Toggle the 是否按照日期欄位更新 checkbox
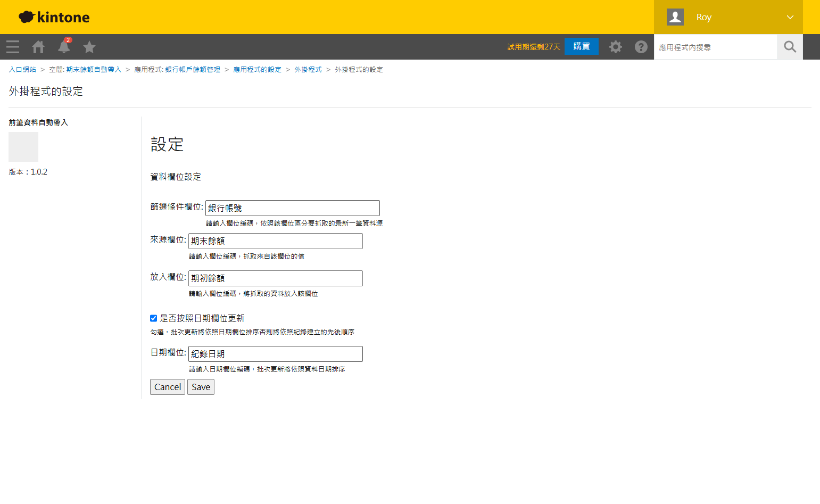This screenshot has width=820, height=504. coord(153,318)
